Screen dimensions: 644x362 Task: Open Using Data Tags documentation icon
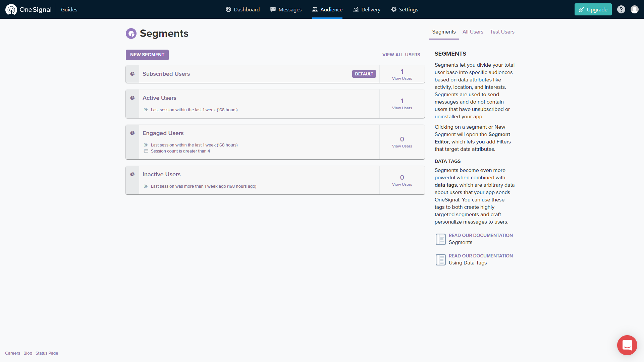(440, 259)
